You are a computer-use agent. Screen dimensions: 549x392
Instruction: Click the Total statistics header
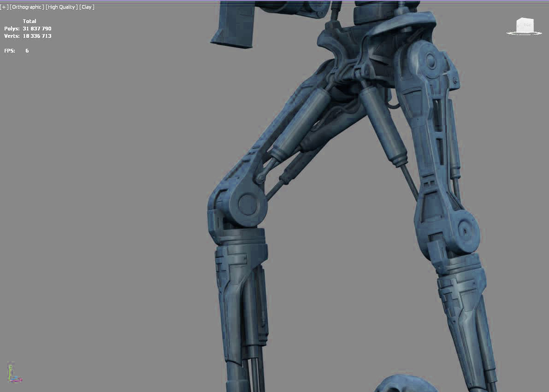click(x=30, y=21)
